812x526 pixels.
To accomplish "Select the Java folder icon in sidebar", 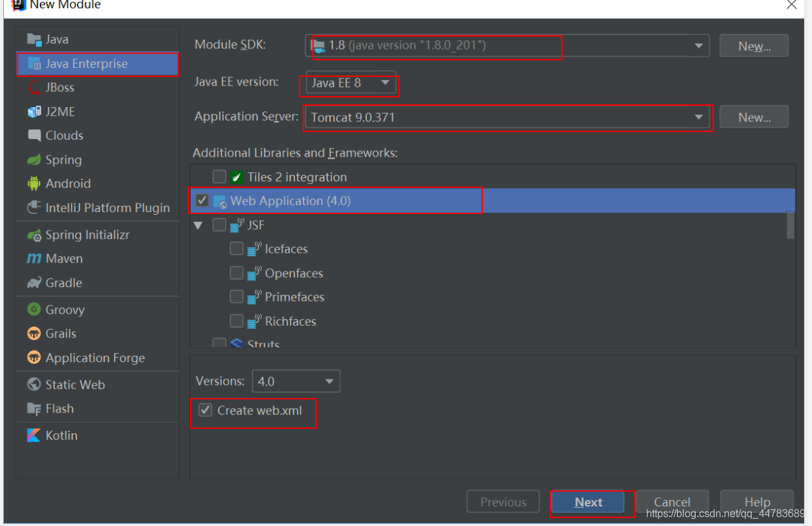I will (34, 39).
